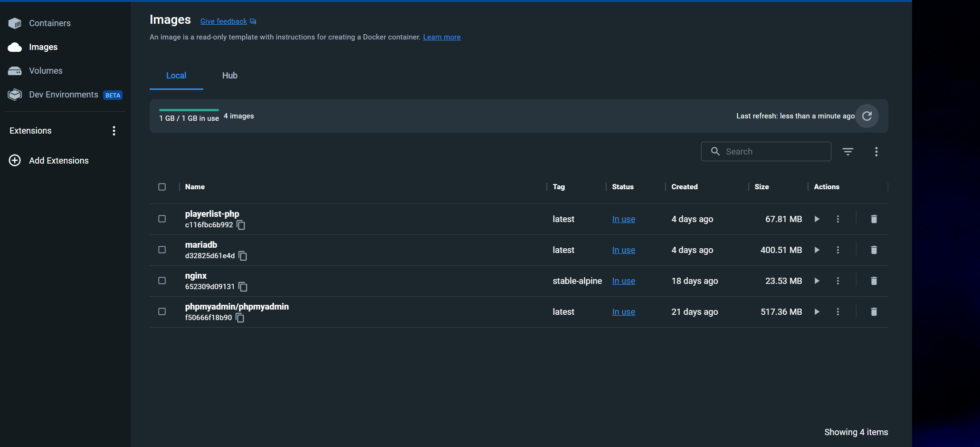Open the Containers section in the sidebar
The image size is (980, 447).
pyautogui.click(x=49, y=23)
